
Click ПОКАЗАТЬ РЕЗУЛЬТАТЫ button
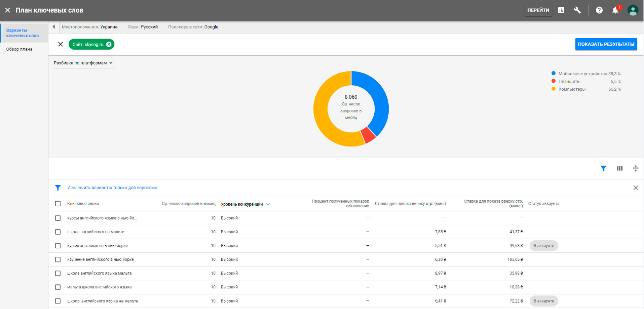606,44
